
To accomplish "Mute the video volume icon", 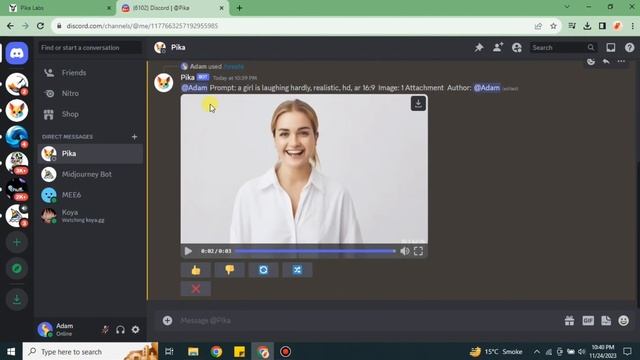I will tap(404, 251).
